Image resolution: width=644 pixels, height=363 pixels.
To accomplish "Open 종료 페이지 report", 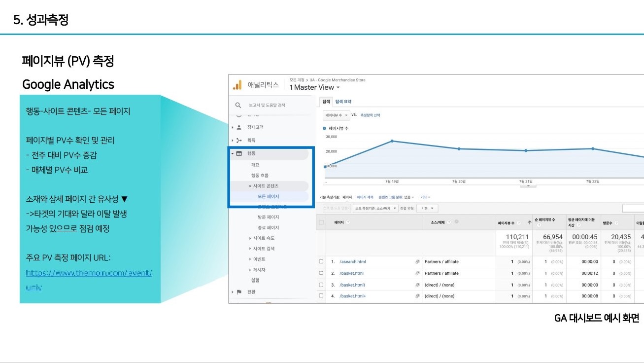I will (269, 228).
